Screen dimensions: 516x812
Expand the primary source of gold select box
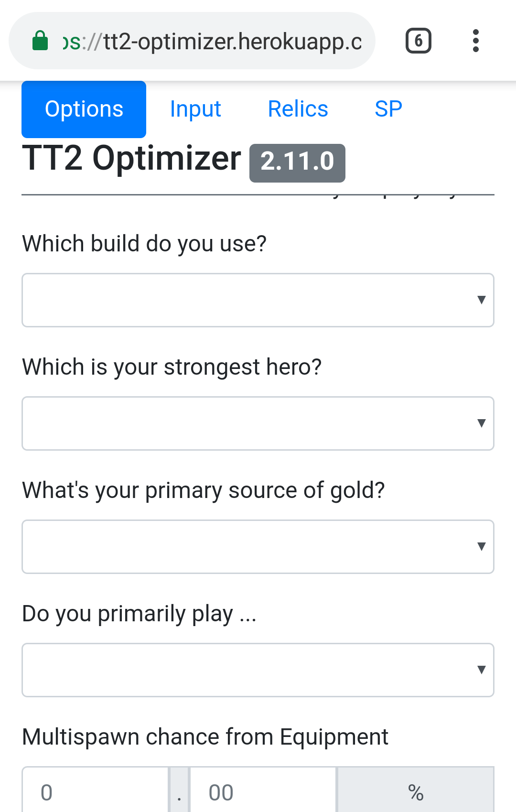pos(258,547)
